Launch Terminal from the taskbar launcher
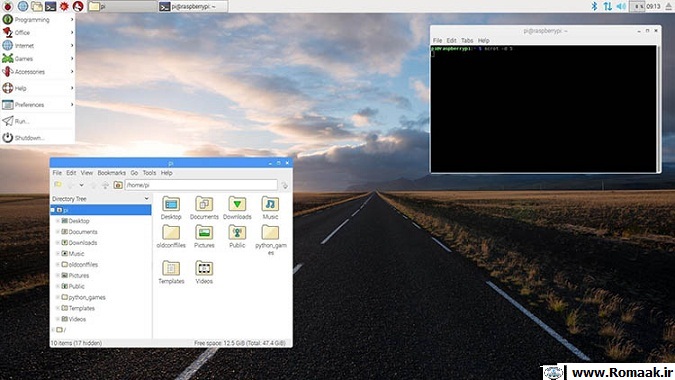675x380 pixels. coord(50,6)
